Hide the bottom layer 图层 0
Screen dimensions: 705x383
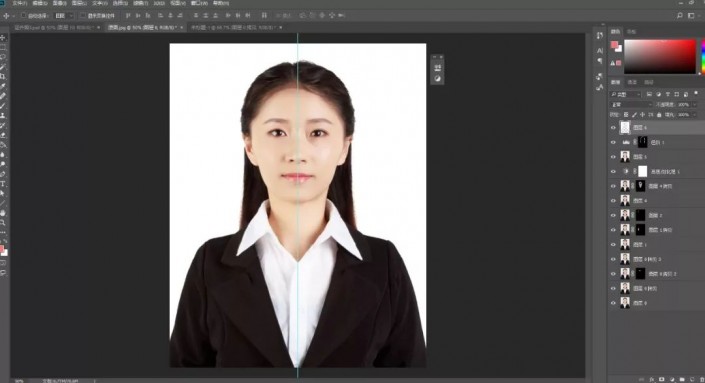coord(613,303)
